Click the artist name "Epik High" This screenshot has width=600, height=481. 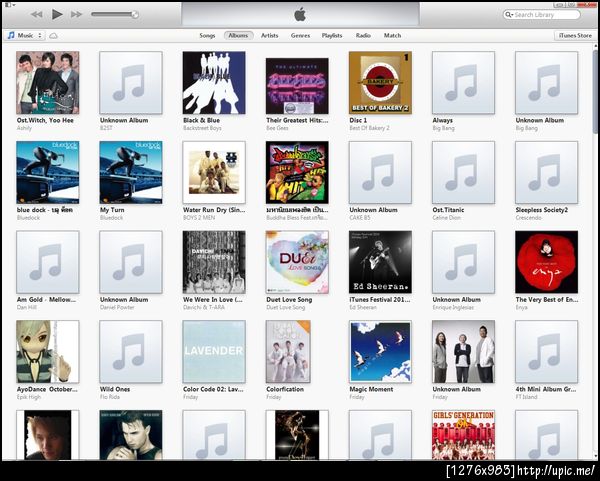29,397
